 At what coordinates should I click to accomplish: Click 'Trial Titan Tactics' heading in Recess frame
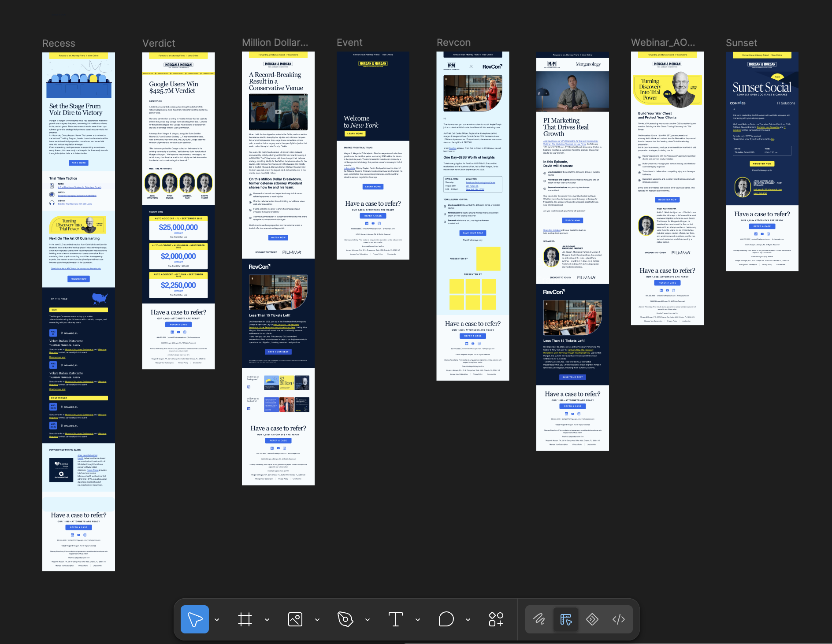(63, 178)
